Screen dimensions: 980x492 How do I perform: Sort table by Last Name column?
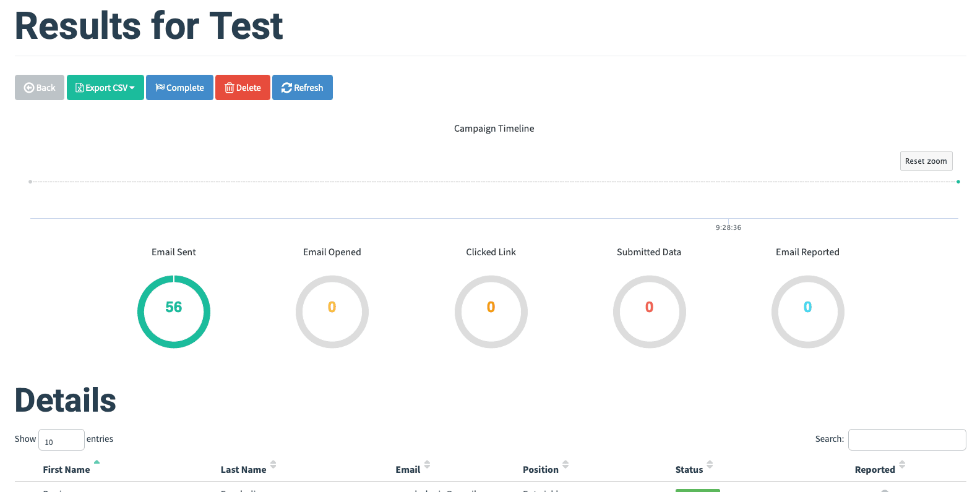pos(244,470)
